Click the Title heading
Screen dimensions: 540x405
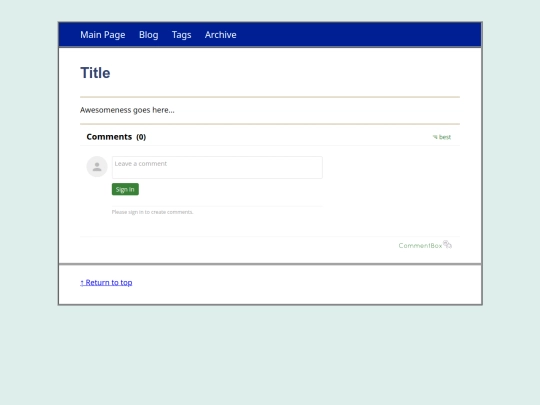click(x=95, y=73)
